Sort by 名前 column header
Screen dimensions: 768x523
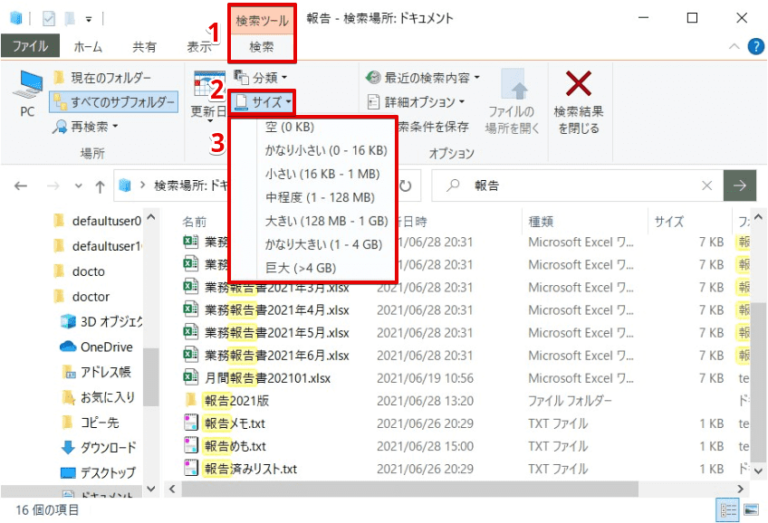click(194, 222)
